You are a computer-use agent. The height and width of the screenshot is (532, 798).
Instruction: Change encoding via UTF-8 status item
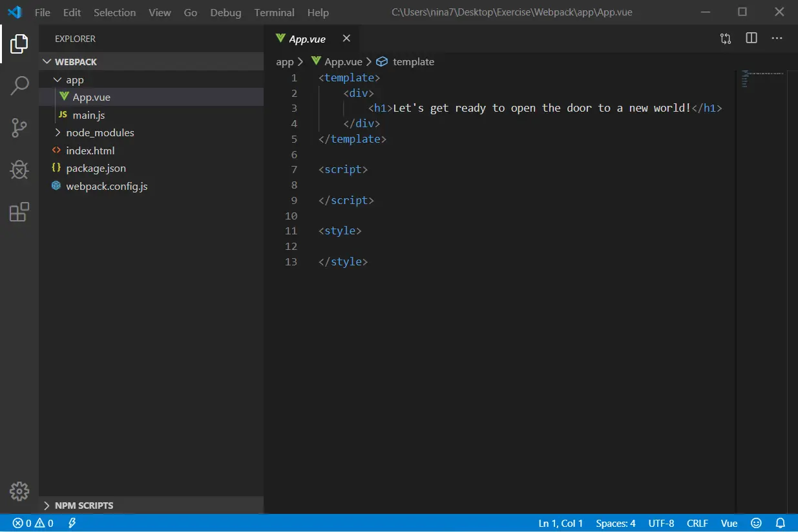[661, 523]
